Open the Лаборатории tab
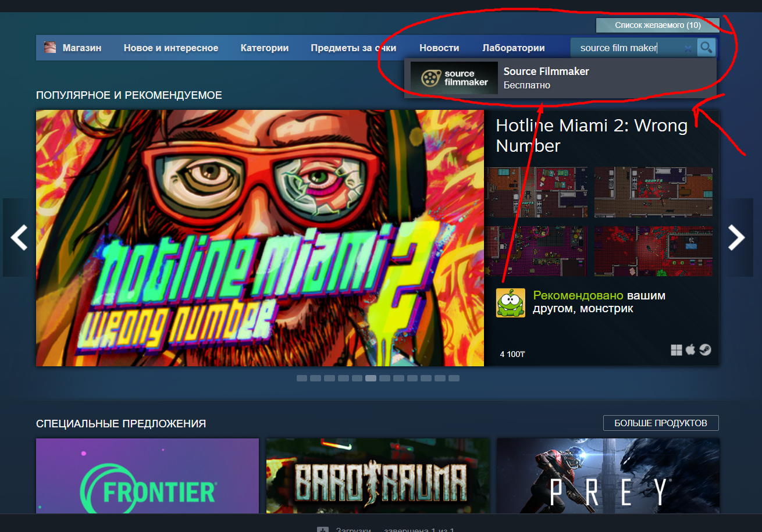This screenshot has width=762, height=532. [x=514, y=48]
